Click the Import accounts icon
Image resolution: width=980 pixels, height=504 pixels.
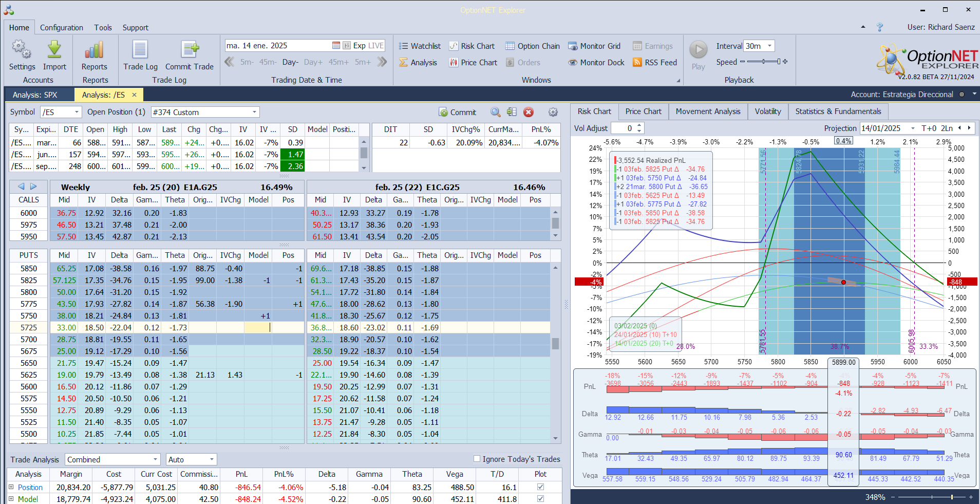54,55
